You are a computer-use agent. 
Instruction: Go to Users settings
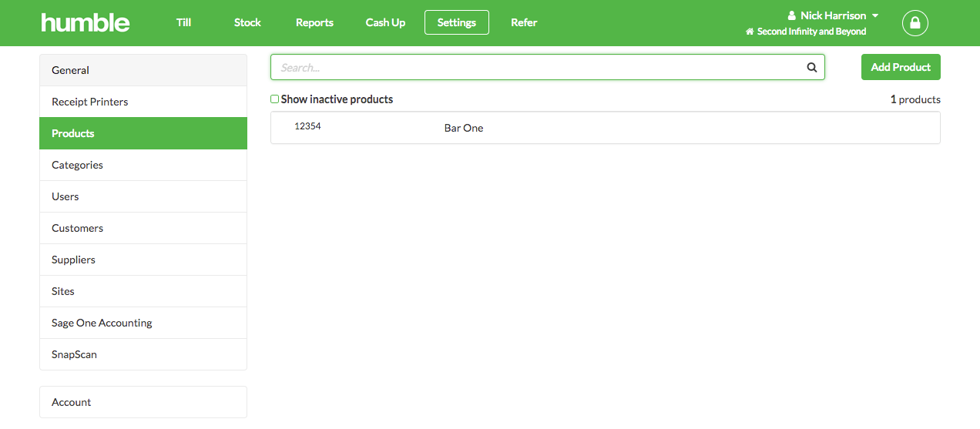click(143, 196)
